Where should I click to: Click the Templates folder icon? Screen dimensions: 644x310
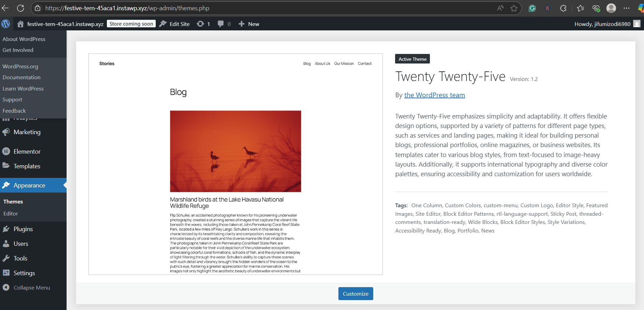coord(6,166)
